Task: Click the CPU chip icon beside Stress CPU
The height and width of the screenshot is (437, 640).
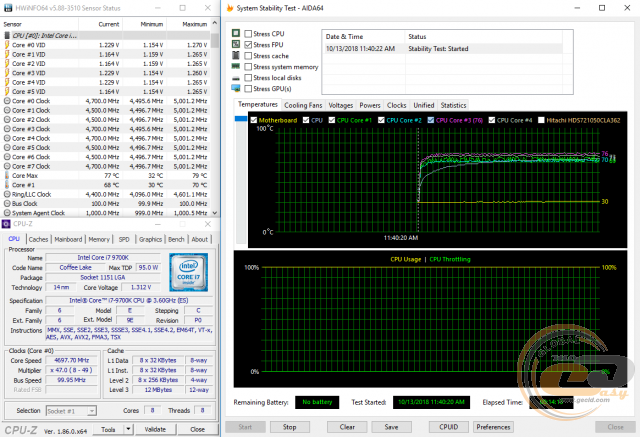Action: click(x=236, y=33)
